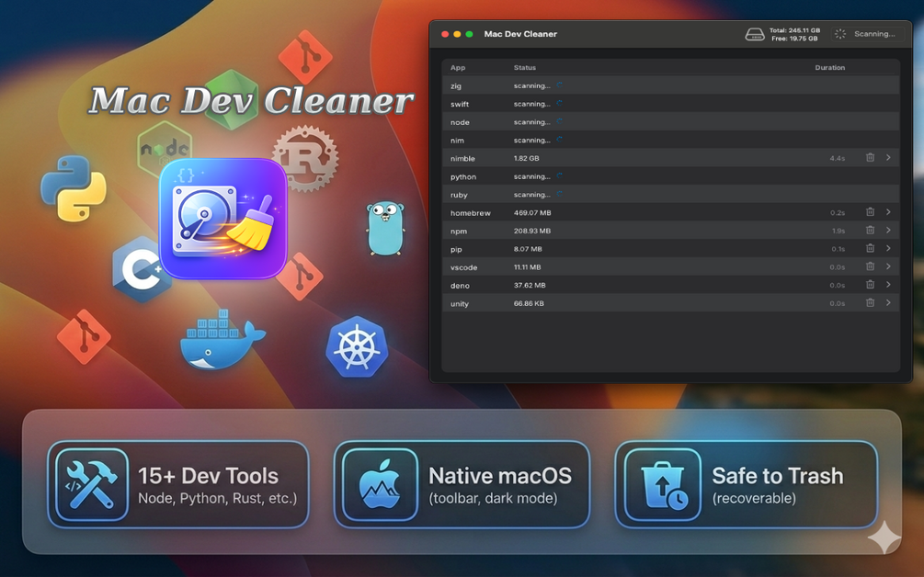Click the Total: 245.11 GB disk label
Screen dimensions: 924x577
coord(794,30)
